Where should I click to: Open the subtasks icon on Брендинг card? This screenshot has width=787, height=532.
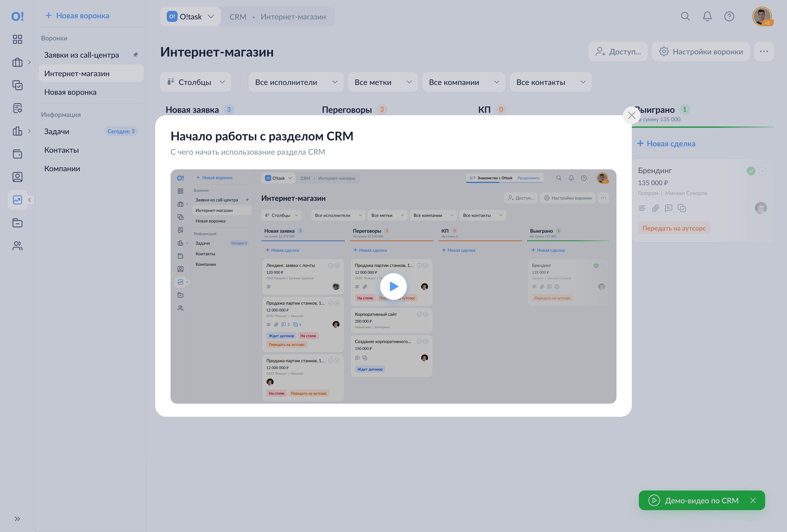click(682, 208)
